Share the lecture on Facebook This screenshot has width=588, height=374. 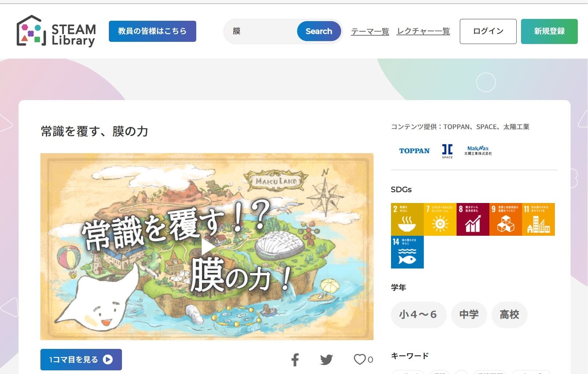tap(295, 359)
